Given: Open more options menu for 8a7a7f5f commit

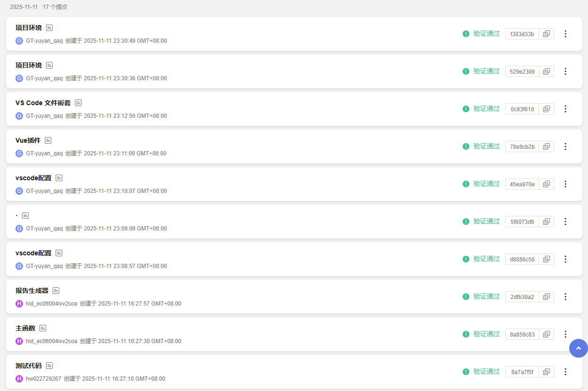Looking at the screenshot, I should (x=565, y=372).
